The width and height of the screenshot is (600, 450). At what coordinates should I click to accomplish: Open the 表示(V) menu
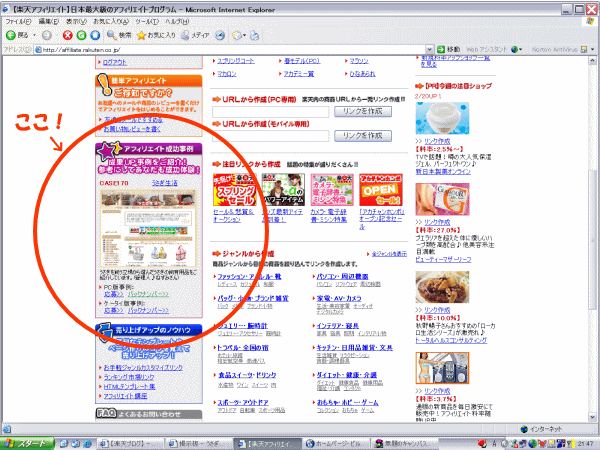(76, 21)
